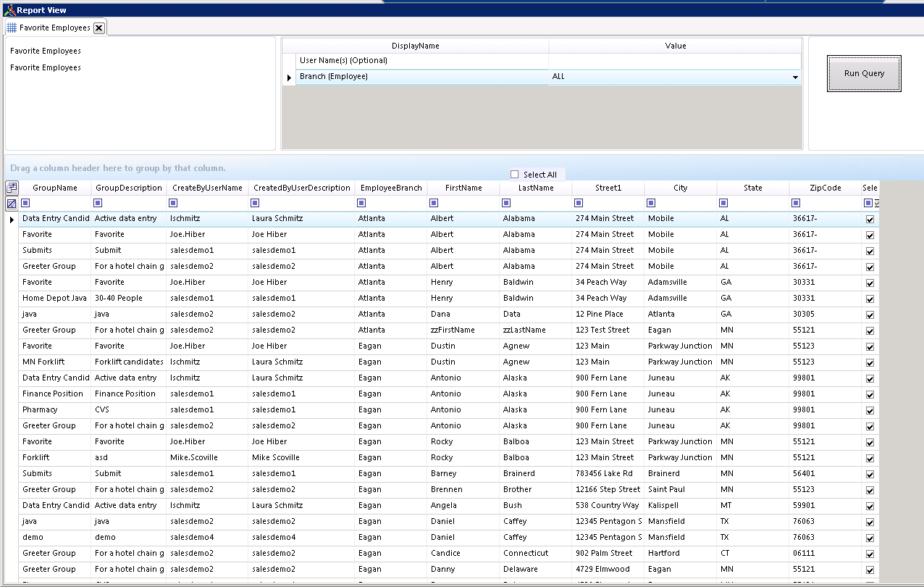Open the Sele column filter operator icon

click(868, 203)
